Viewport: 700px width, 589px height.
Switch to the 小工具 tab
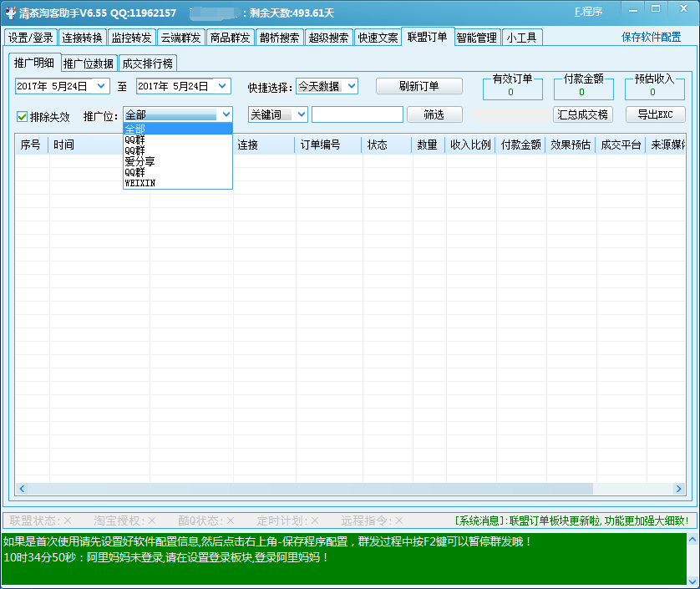tap(521, 38)
